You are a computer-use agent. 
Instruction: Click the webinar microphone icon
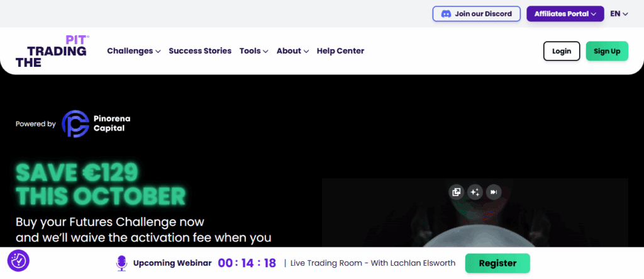[x=122, y=263]
